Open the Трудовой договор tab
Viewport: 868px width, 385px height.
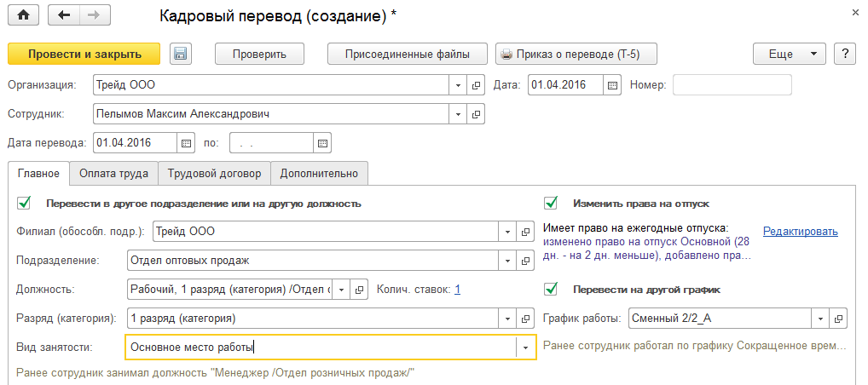click(214, 173)
